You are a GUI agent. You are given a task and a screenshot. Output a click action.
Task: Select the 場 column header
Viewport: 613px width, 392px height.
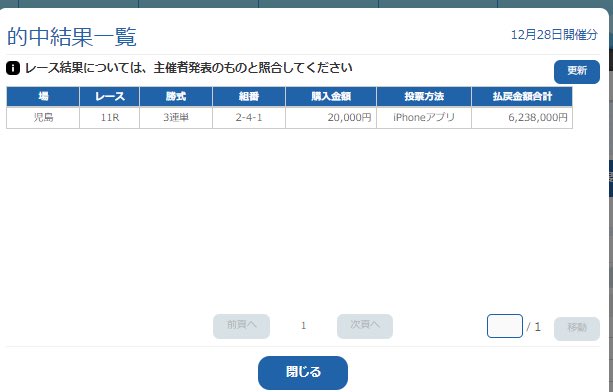coord(43,97)
